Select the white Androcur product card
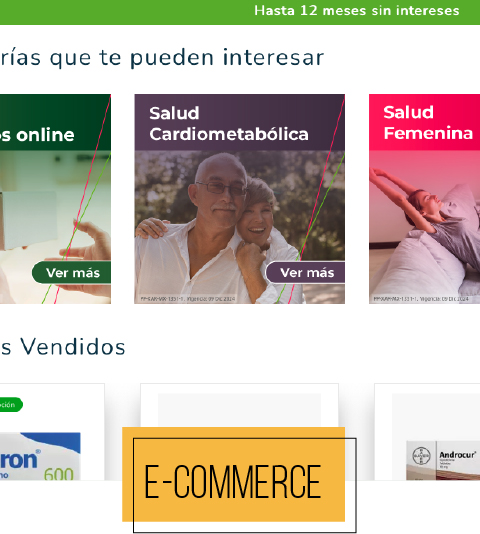This screenshot has width=480, height=534. point(427,432)
